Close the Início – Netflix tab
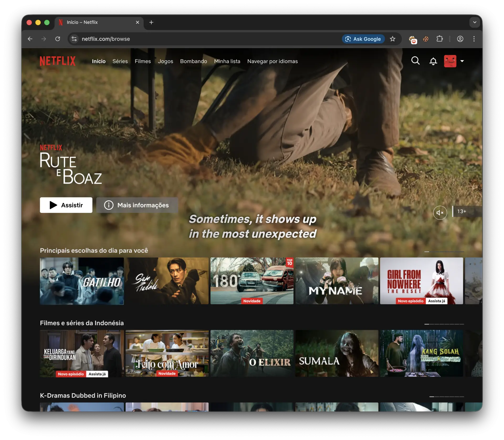Viewport: 504px width, 440px height. click(x=137, y=22)
